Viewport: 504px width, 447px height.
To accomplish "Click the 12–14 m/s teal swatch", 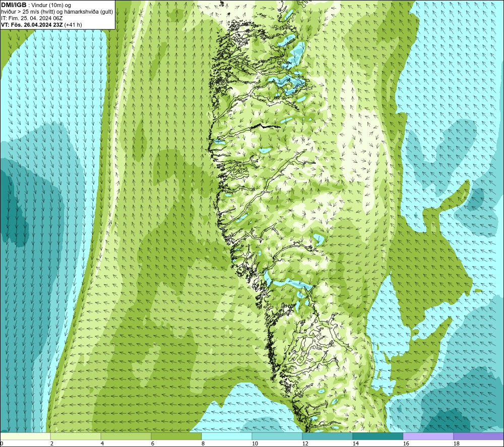I will point(327,436).
